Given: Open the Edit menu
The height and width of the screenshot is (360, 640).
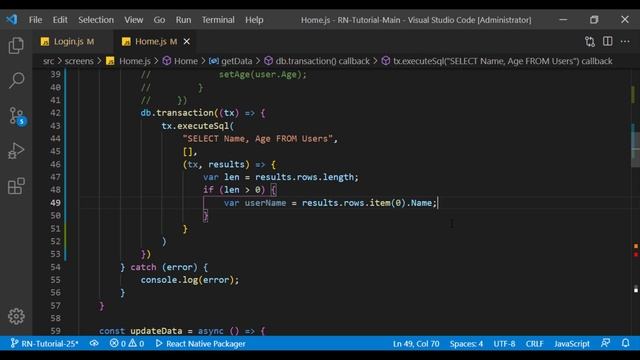Looking at the screenshot, I should click(x=60, y=20).
